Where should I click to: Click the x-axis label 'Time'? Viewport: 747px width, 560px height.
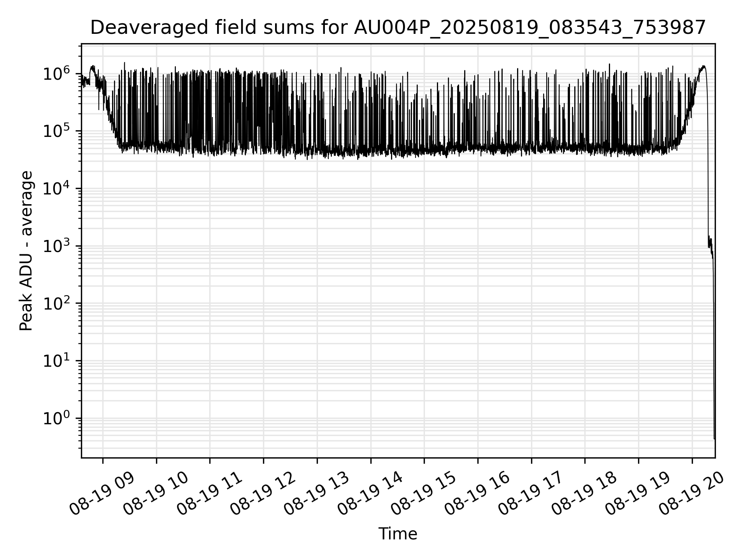pos(398,534)
